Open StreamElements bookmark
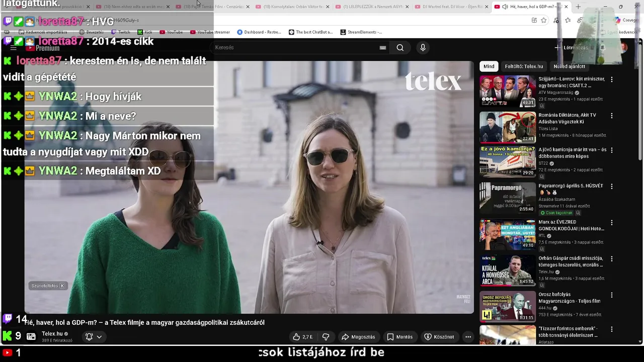 (x=361, y=32)
